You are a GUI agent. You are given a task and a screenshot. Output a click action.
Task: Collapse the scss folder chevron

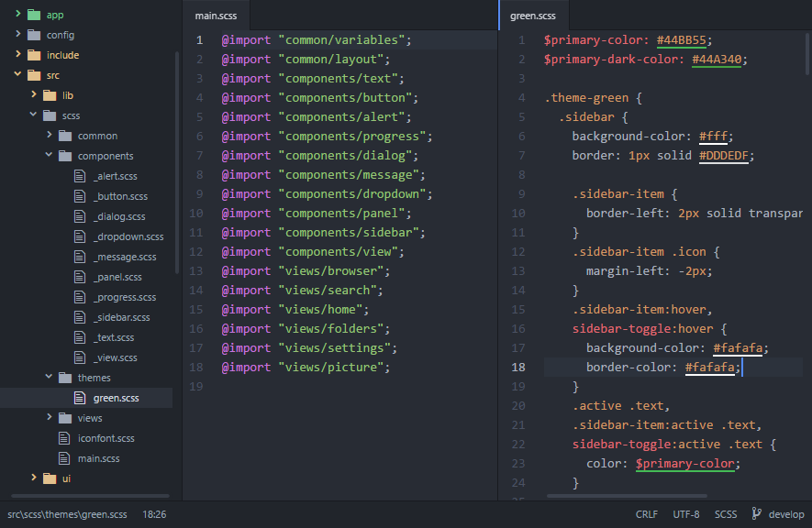(x=34, y=115)
